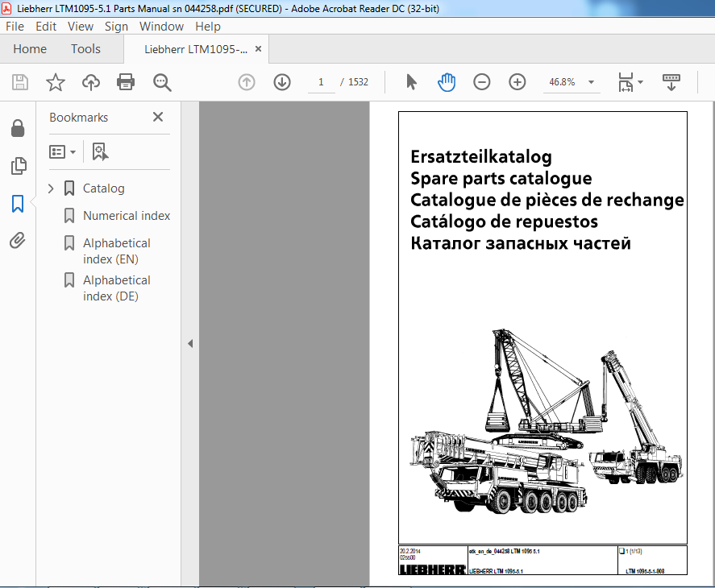Open the View menu
Viewport: 715px width, 588px height.
click(81, 27)
